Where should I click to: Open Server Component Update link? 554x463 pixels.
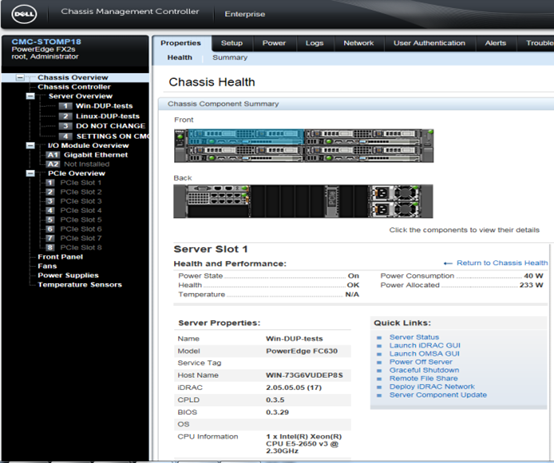(438, 395)
